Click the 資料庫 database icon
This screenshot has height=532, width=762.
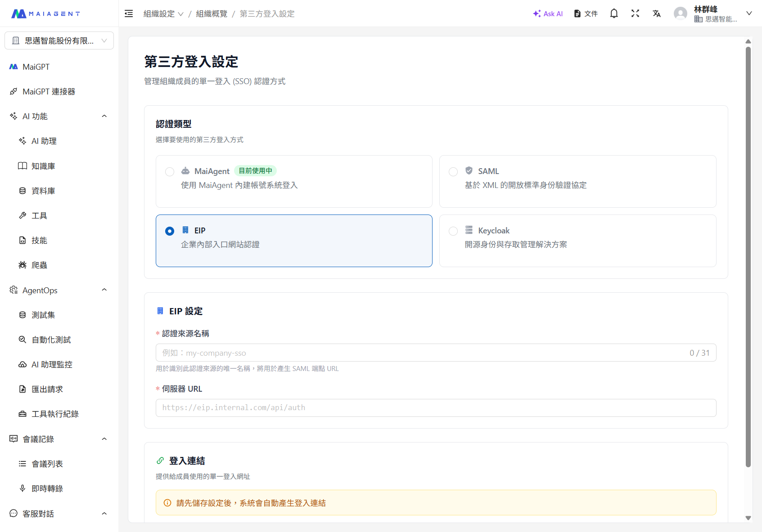coord(23,191)
